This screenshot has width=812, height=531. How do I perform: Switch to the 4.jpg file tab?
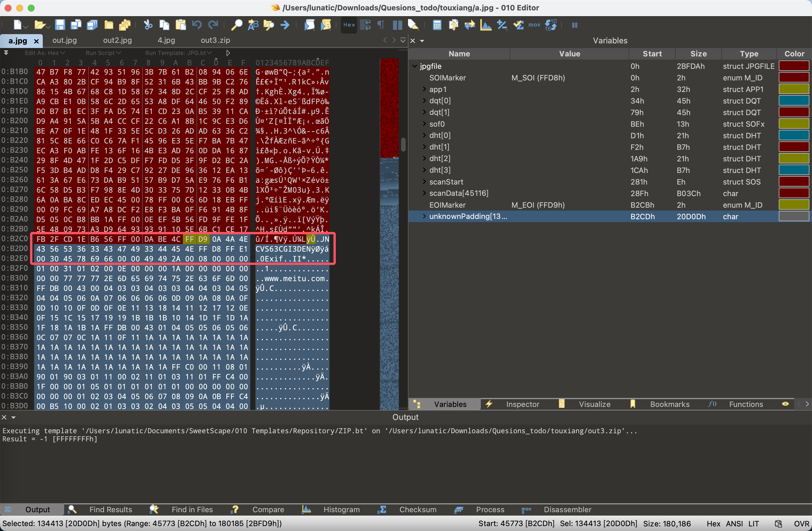pyautogui.click(x=166, y=40)
